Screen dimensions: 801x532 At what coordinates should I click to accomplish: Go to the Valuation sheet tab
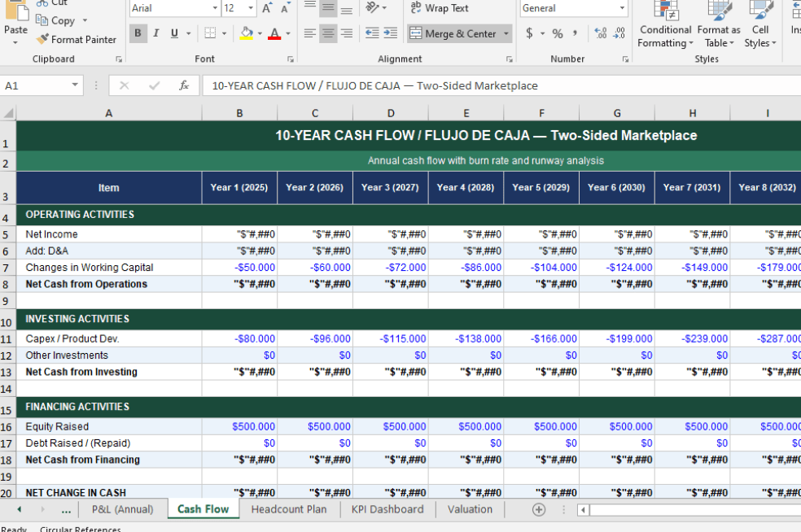[x=470, y=509]
